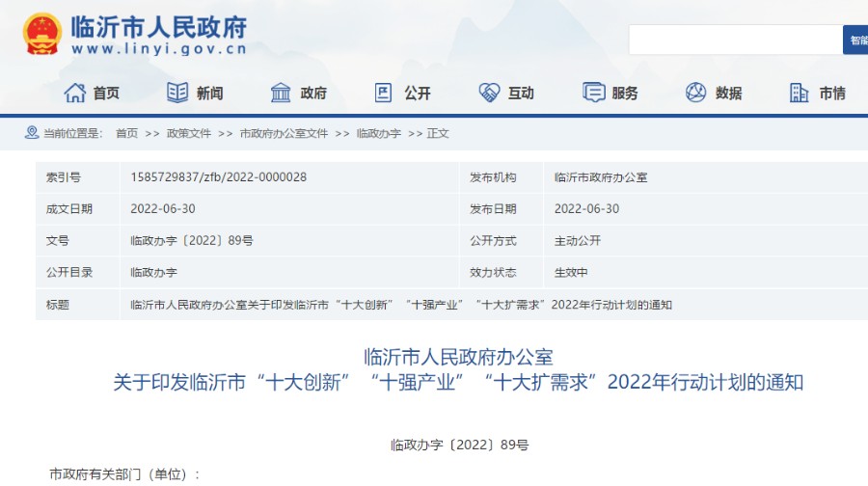Click the www.linyi.gov.cn URL text
Screen dimensions: 868x486
159,49
